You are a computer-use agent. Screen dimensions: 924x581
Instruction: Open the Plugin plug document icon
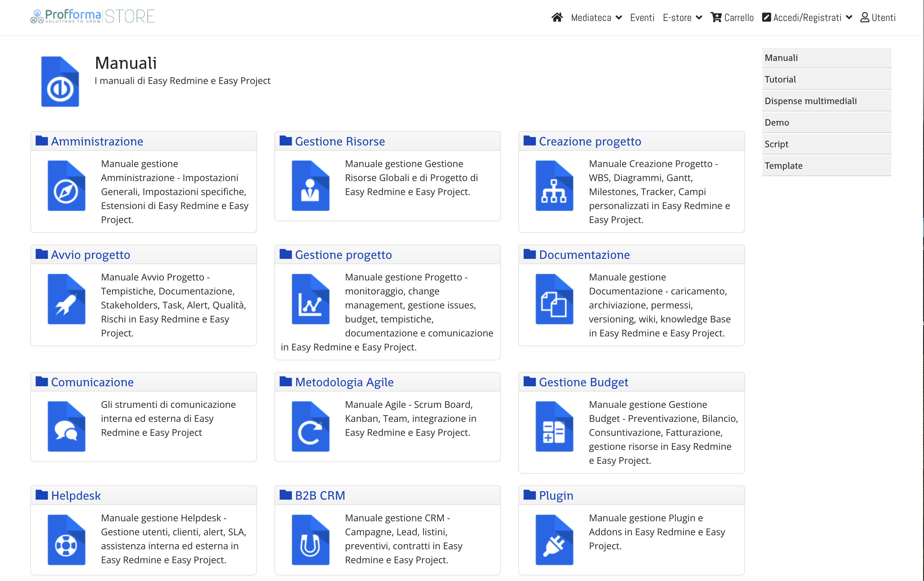(x=554, y=540)
